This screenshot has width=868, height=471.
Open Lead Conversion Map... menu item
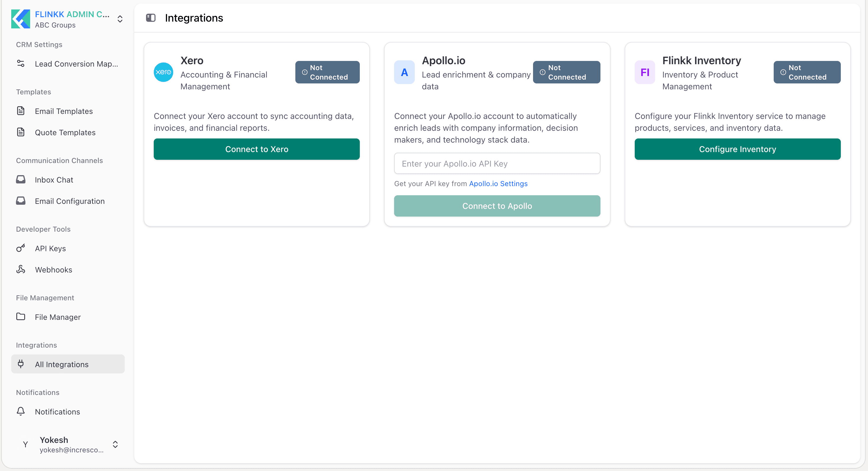pyautogui.click(x=68, y=64)
